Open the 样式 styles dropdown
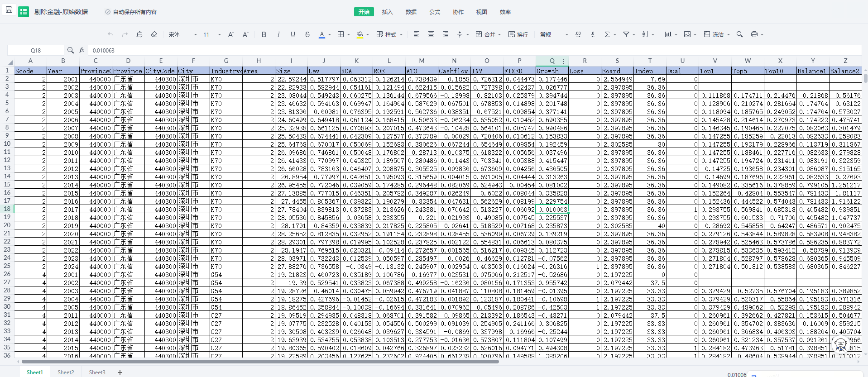This screenshot has height=377, width=868. click(x=389, y=34)
